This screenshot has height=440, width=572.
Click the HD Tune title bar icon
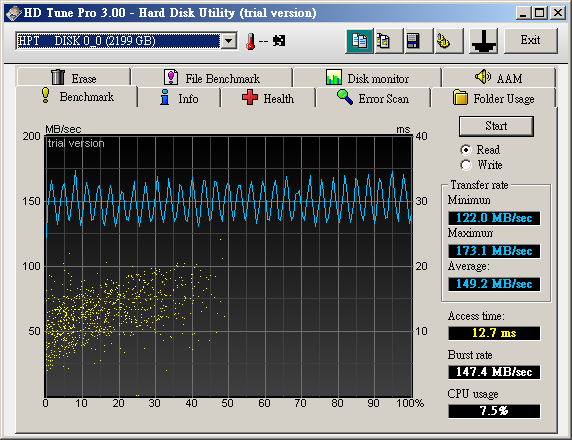(13, 13)
